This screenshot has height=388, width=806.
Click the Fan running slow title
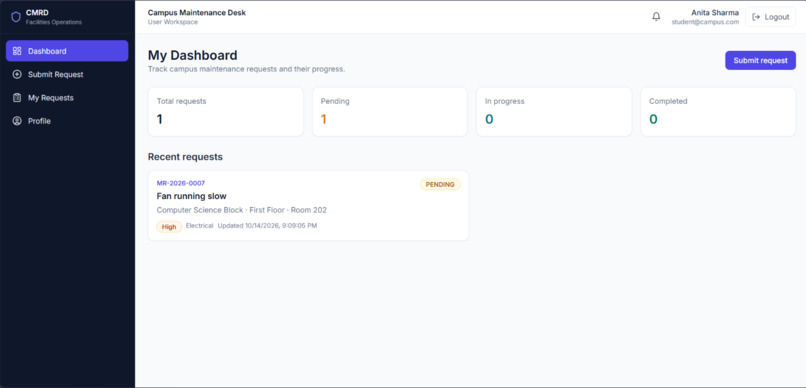tap(191, 196)
